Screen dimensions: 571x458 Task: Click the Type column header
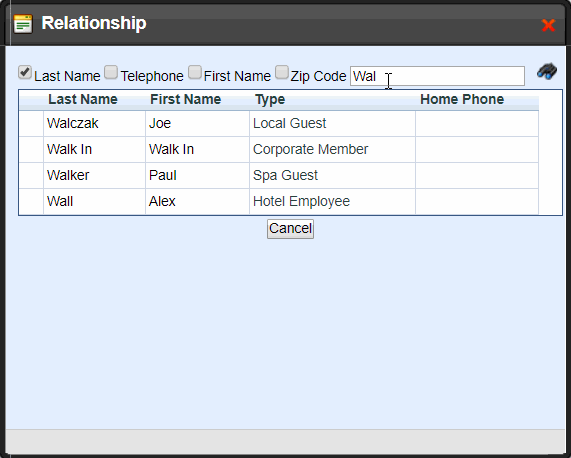[x=270, y=99]
